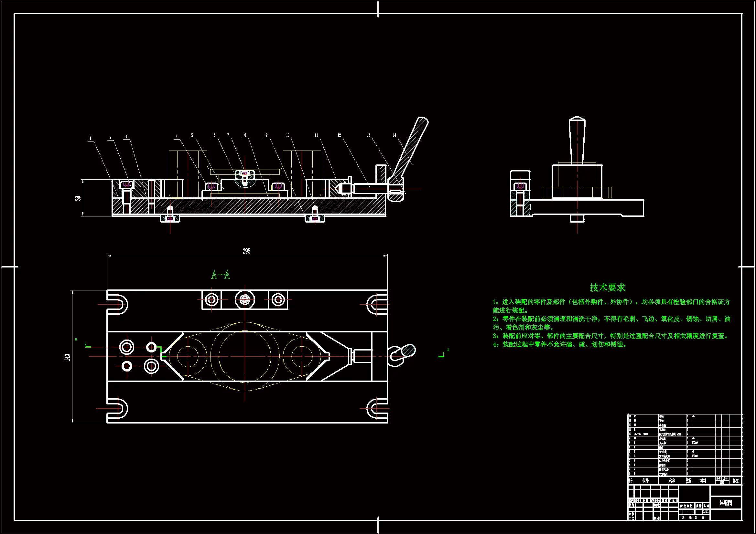The image size is (756, 534).
Task: Select the 140 width dimension text
Action: click(x=67, y=357)
